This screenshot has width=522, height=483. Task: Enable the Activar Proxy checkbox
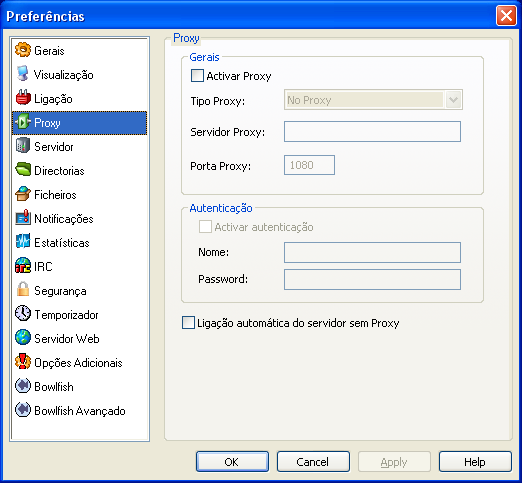click(197, 76)
